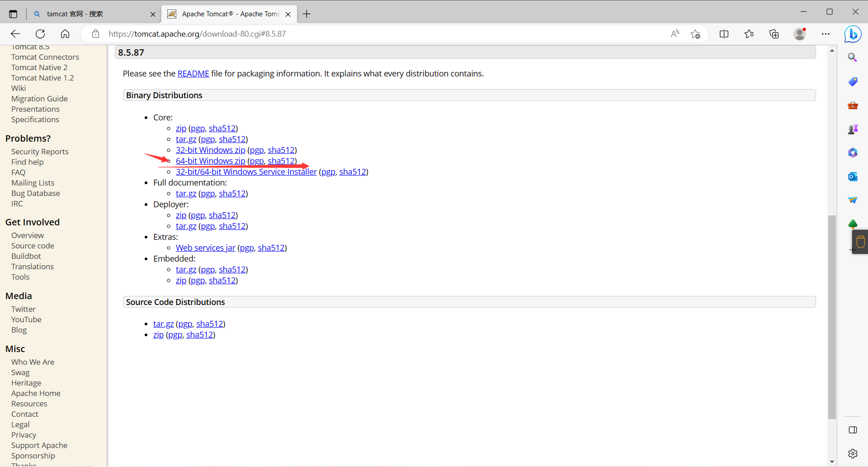Refresh the current page
The width and height of the screenshot is (868, 467).
point(40,34)
